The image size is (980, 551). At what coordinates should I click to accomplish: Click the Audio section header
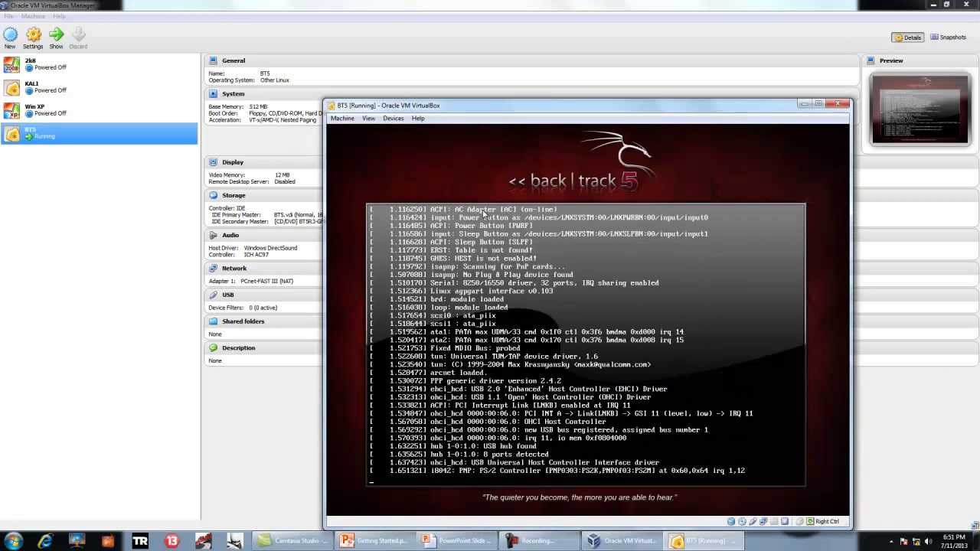tap(230, 235)
